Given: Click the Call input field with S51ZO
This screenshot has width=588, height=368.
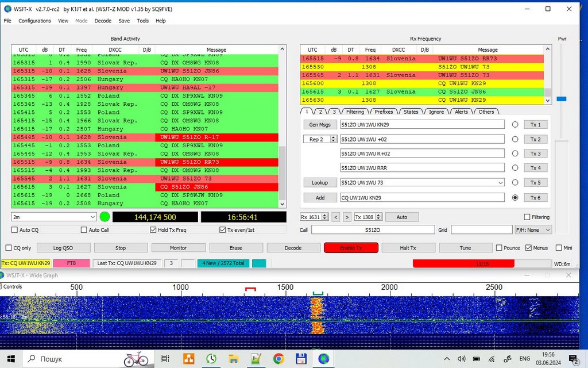Looking at the screenshot, I should [x=373, y=230].
